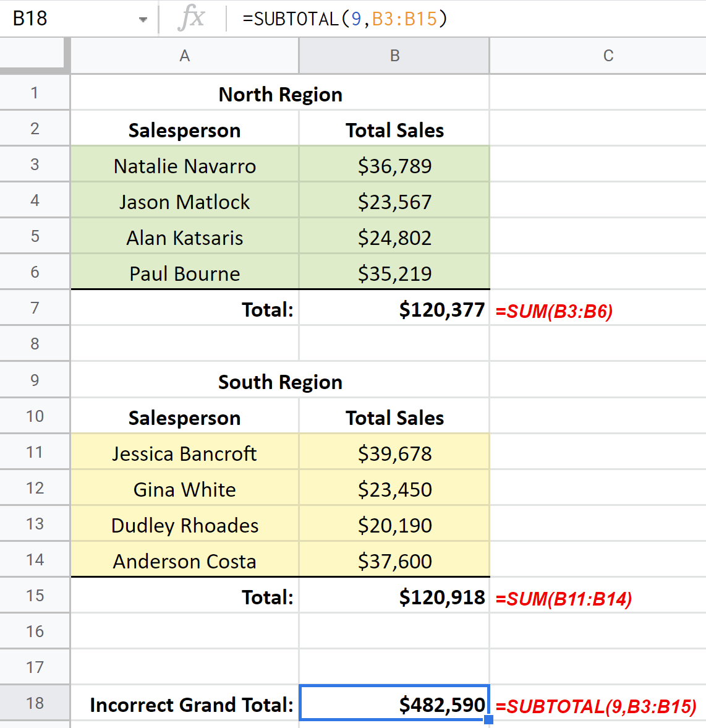
Task: Select Salesperson header in row 10
Action: pyautogui.click(x=185, y=417)
